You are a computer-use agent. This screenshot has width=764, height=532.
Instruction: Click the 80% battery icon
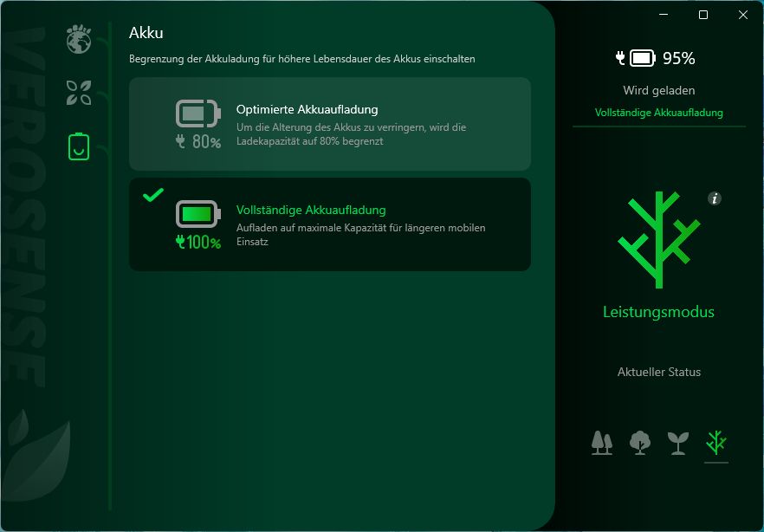(x=198, y=124)
